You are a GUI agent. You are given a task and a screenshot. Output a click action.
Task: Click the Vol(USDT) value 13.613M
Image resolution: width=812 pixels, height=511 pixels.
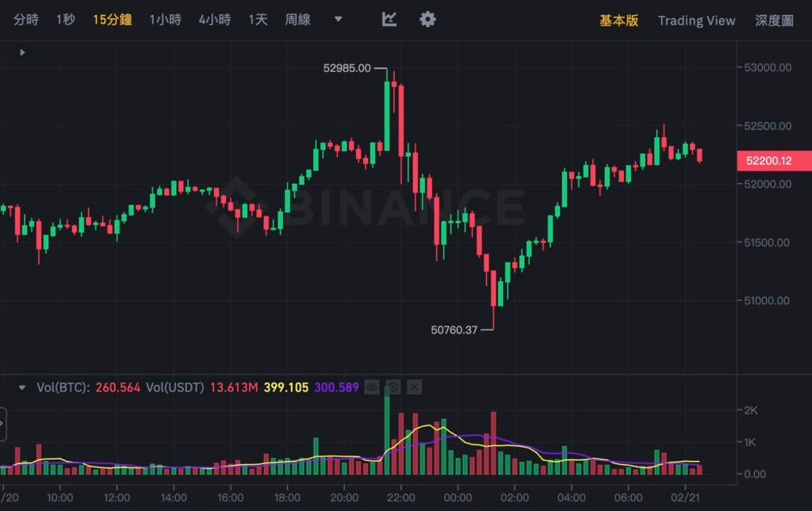pos(234,387)
